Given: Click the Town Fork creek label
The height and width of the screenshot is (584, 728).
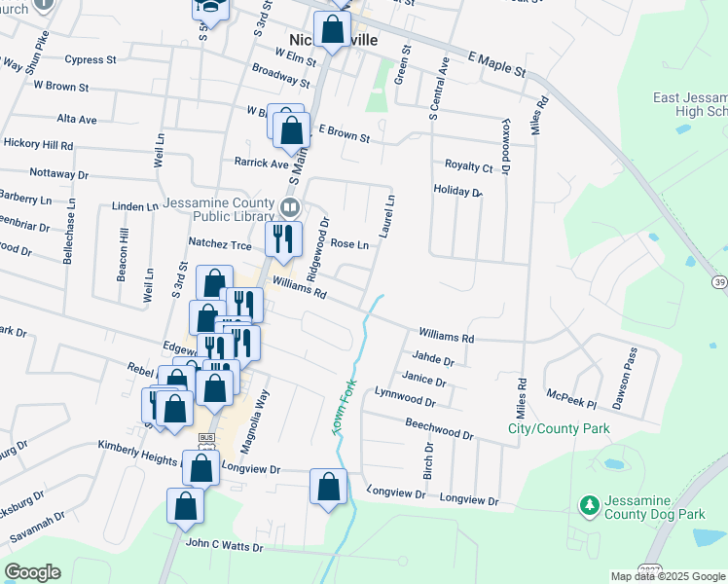Looking at the screenshot, I should tap(345, 407).
